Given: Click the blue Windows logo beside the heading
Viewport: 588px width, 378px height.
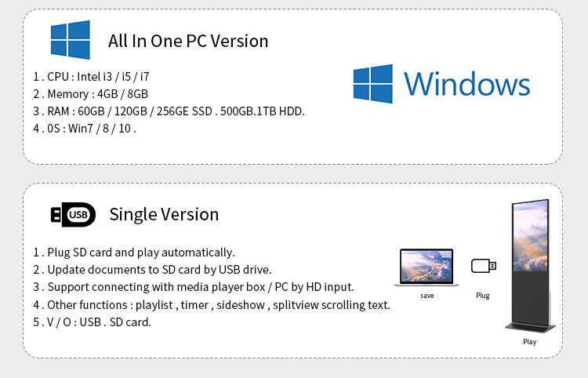Looking at the screenshot, I should [70, 40].
